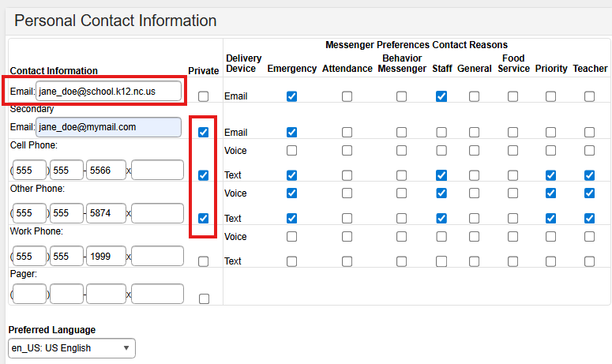Viewport: 612px width, 364px height.
Task: Uncheck Emergency for primary email row
Action: coord(292,96)
